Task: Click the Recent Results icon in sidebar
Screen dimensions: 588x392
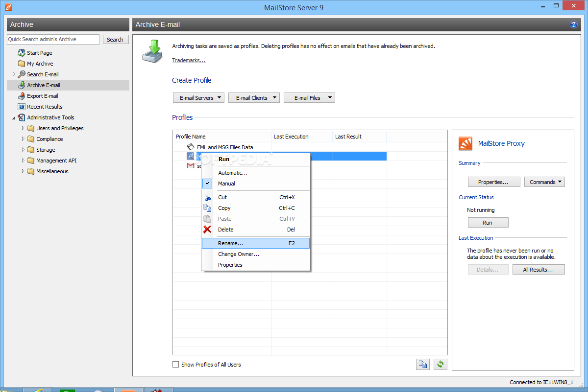Action: point(22,107)
